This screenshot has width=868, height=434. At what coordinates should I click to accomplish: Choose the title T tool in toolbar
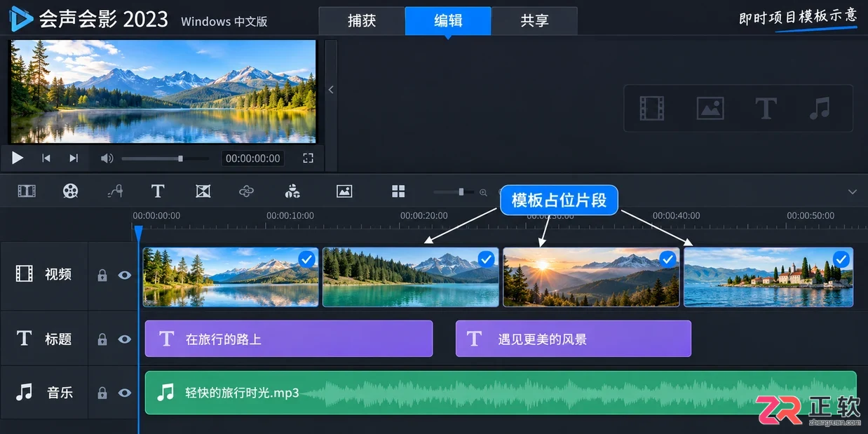(158, 191)
